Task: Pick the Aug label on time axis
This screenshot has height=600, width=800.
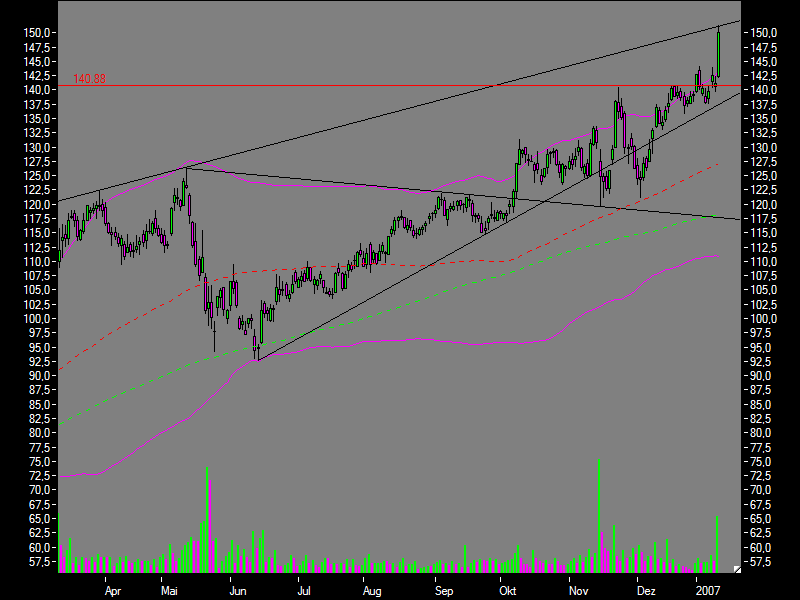Action: [371, 591]
